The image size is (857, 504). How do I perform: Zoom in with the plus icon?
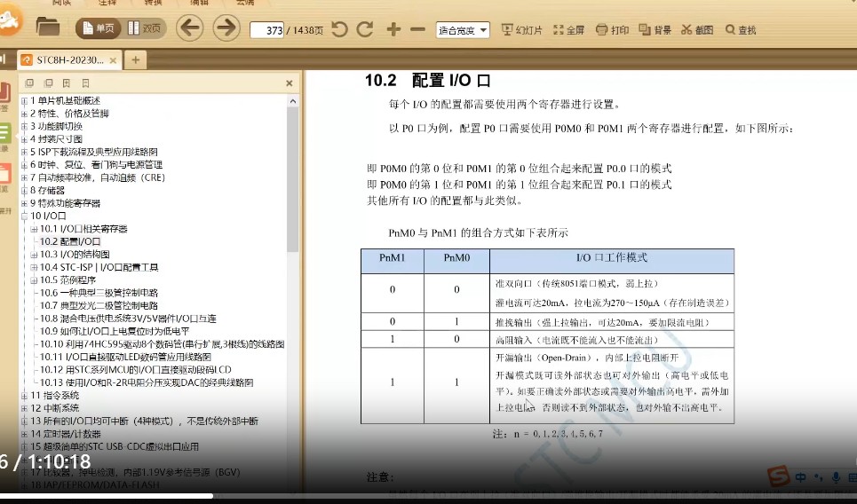point(393,29)
